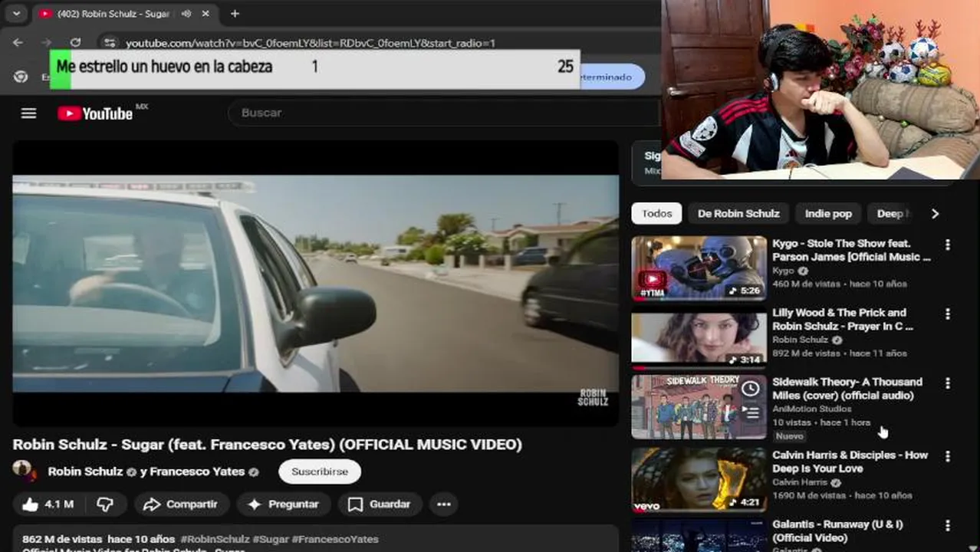Save video with the Guardar button
Viewport: 980px width, 552px height.
click(x=380, y=504)
